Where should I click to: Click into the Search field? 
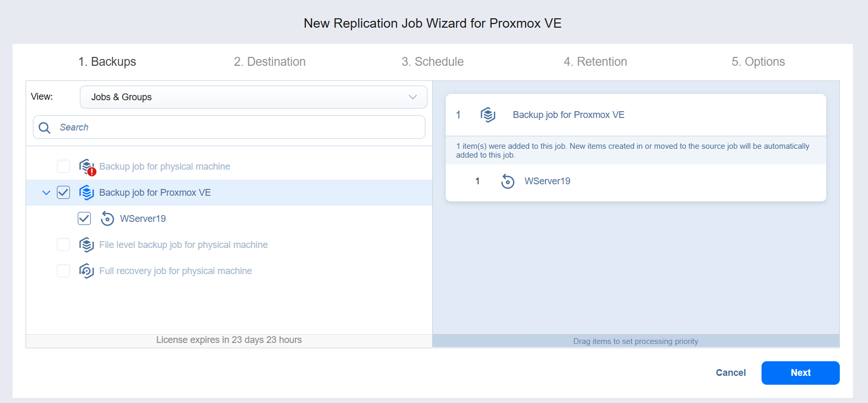coord(240,127)
